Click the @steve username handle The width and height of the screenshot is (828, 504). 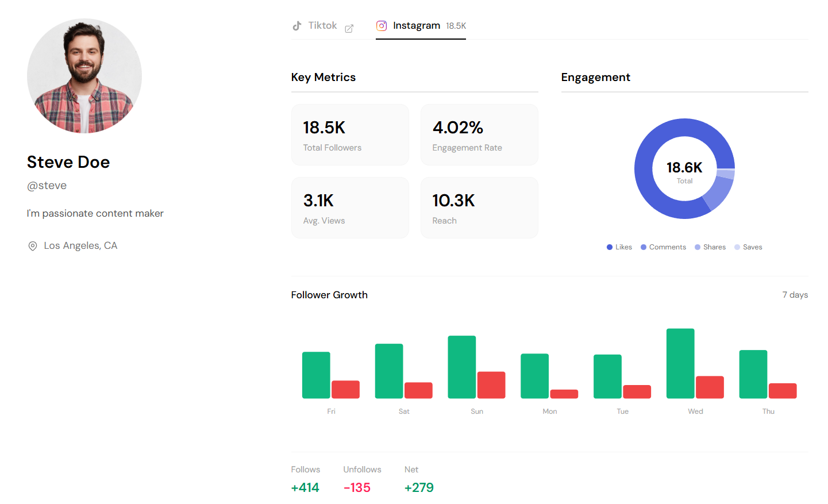click(47, 186)
